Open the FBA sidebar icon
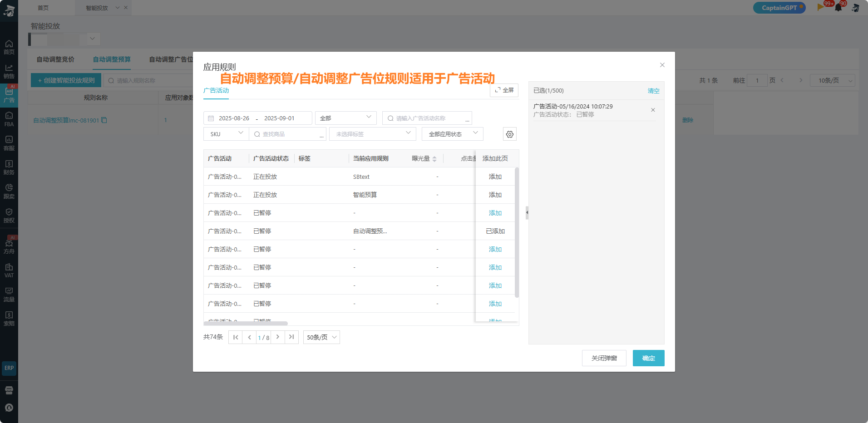Screen dimensions: 868x423 [9, 119]
